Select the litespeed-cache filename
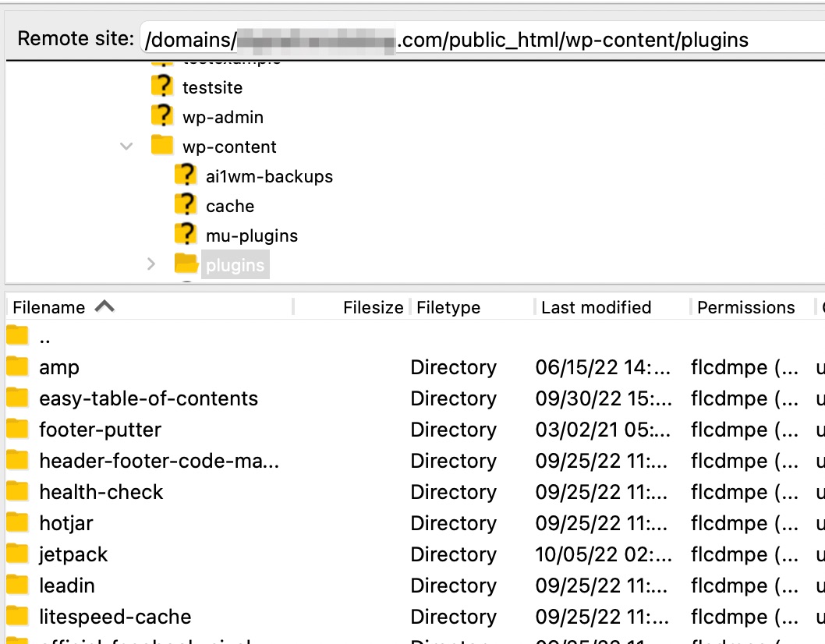 tap(115, 617)
